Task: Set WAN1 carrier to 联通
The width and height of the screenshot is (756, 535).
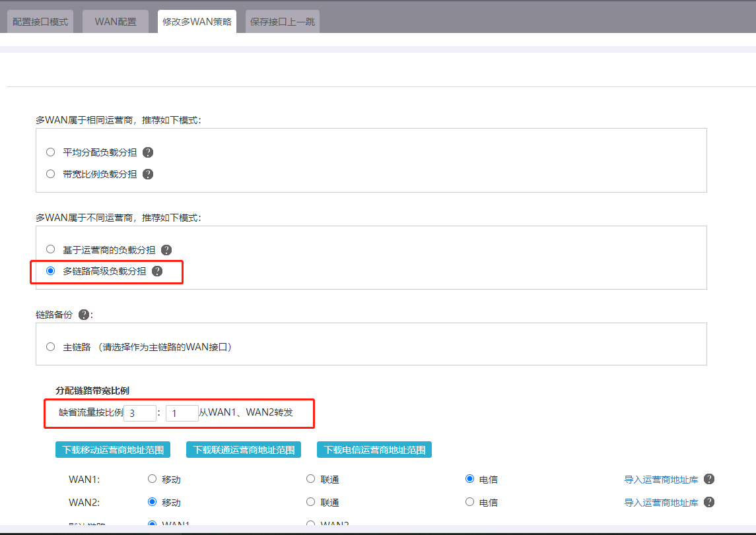Action: 311,479
